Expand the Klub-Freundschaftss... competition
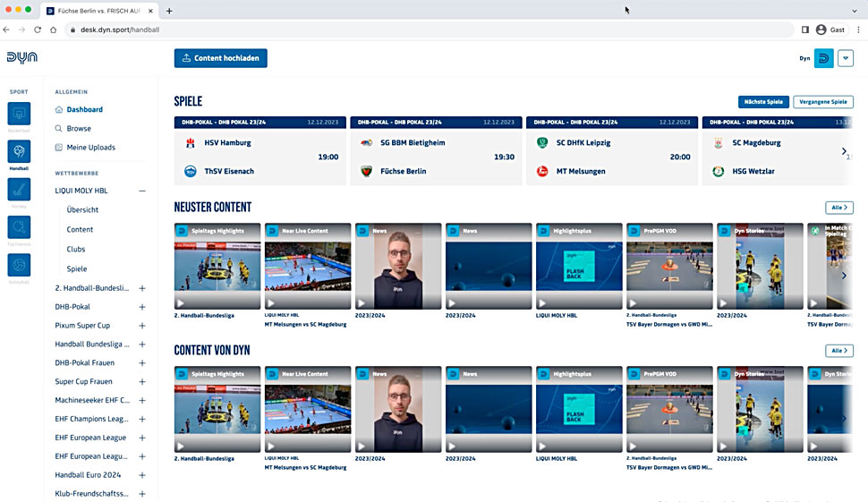The image size is (868, 502). point(142,494)
